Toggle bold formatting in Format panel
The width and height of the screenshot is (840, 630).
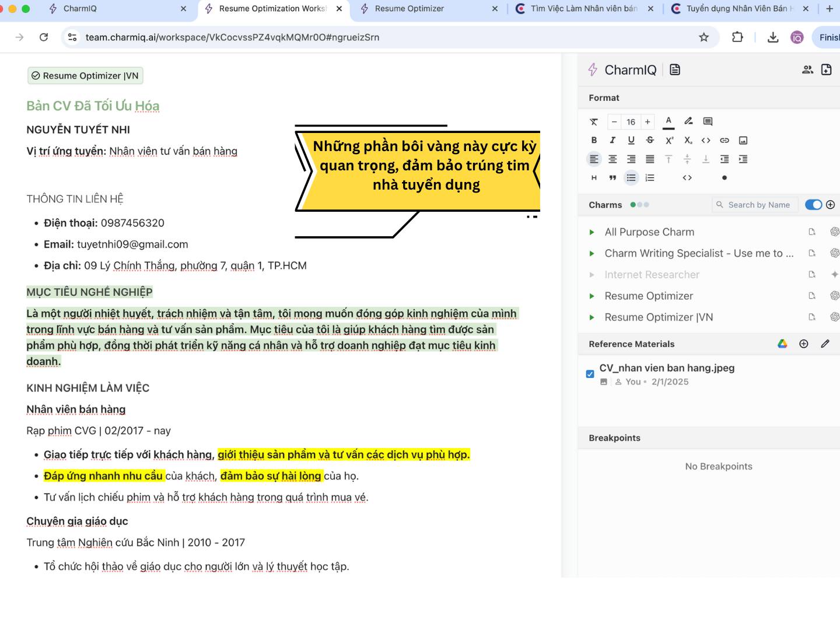594,140
